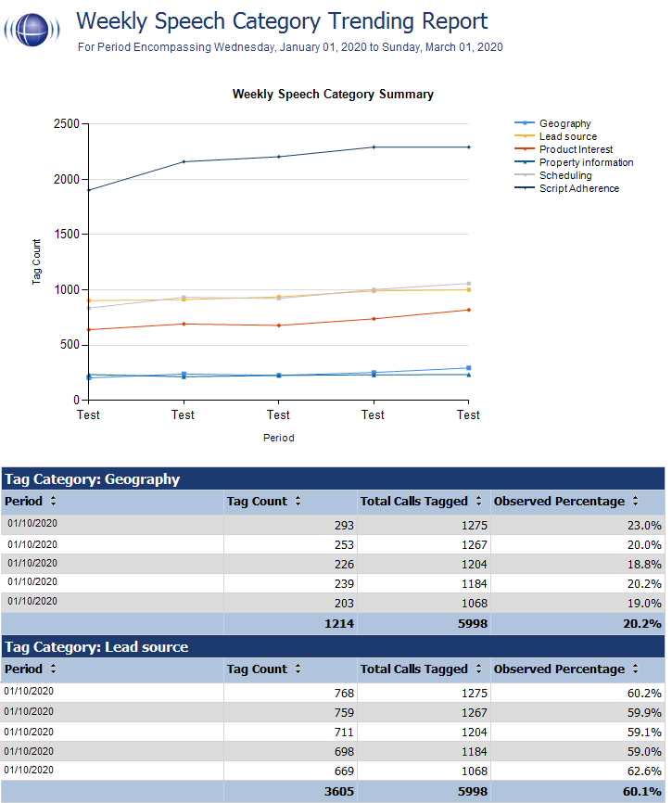The image size is (672, 803).
Task: Select Lead source Tag Count value 711
Action: point(344,733)
